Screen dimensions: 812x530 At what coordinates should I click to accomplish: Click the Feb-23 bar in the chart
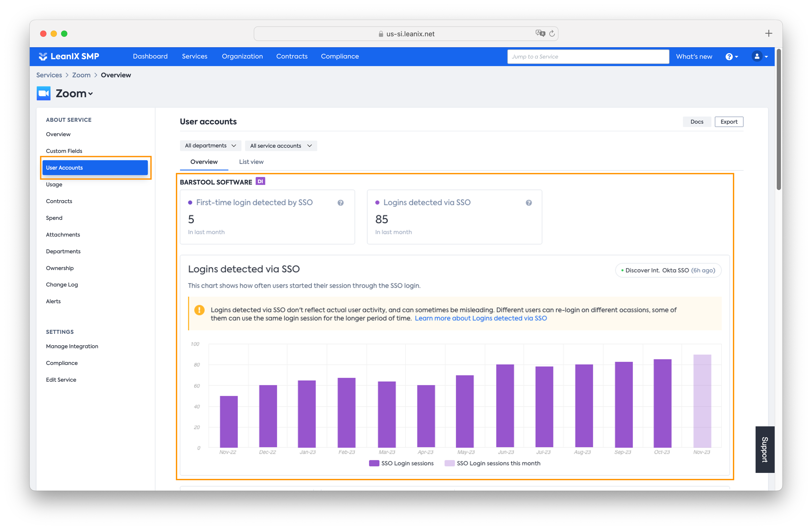point(346,413)
